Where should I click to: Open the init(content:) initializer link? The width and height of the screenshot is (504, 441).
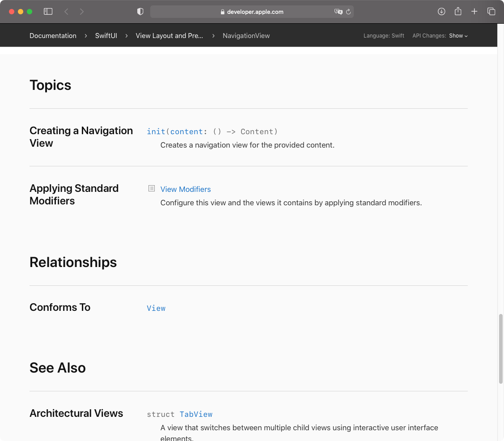tap(212, 131)
